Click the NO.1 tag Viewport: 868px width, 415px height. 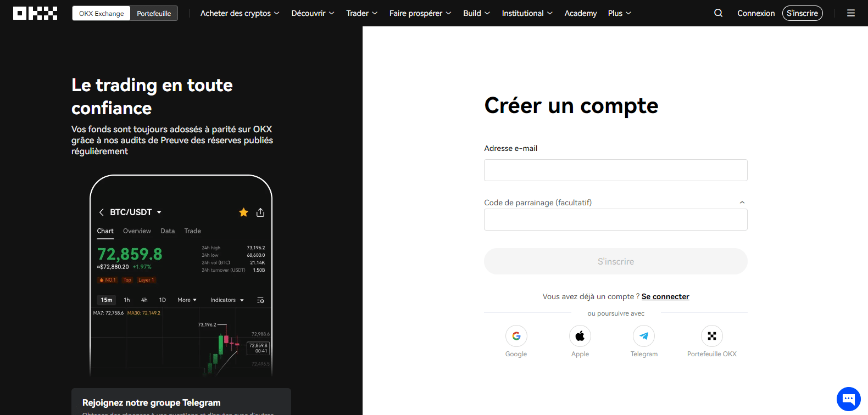tap(108, 280)
